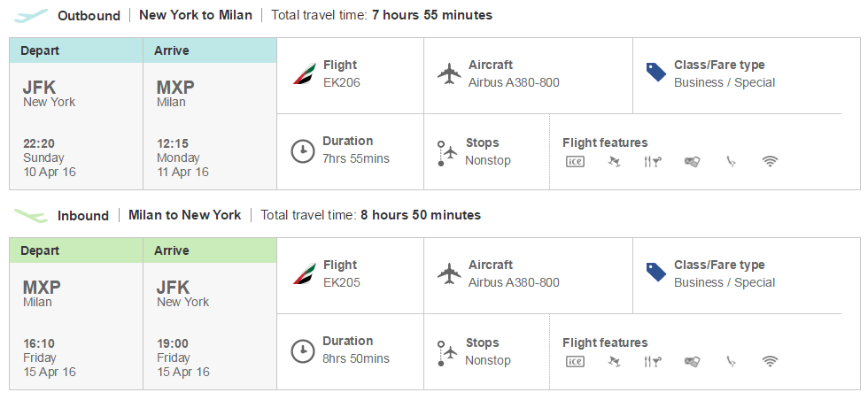Click the ICE entertainment icon for the outbound flight

tap(575, 161)
